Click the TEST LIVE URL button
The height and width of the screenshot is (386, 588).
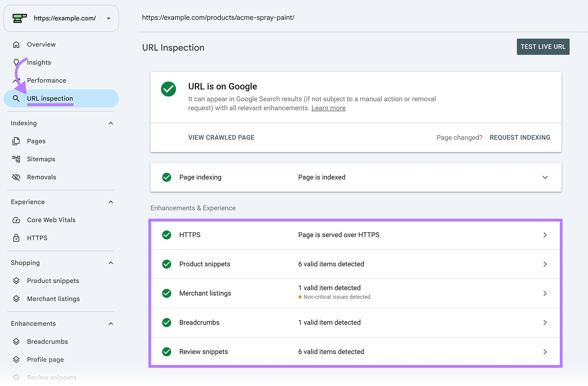point(543,47)
